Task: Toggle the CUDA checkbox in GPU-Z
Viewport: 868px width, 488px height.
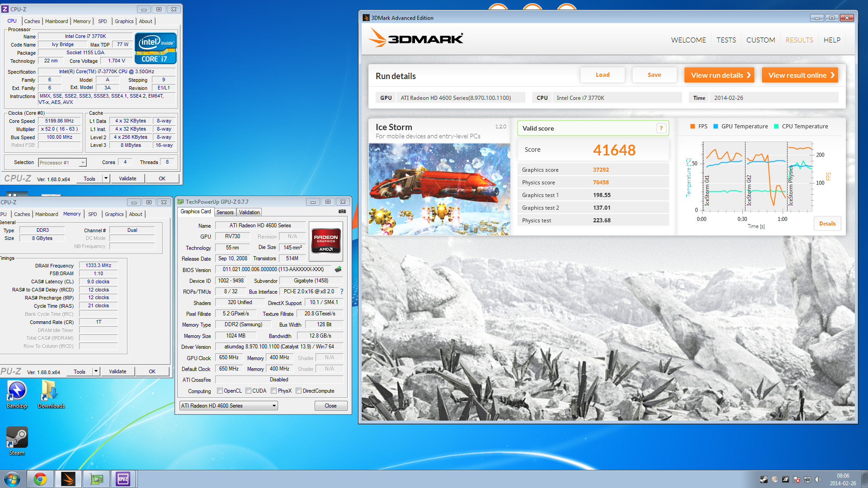Action: (248, 391)
